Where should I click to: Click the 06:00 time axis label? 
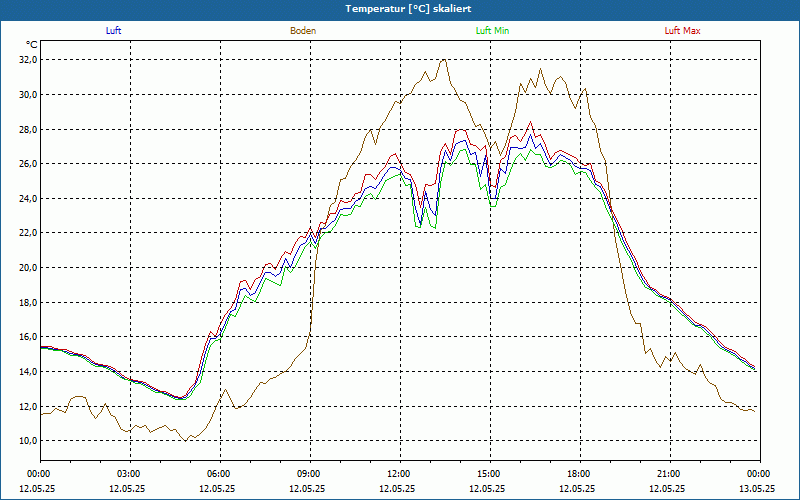pos(220,474)
